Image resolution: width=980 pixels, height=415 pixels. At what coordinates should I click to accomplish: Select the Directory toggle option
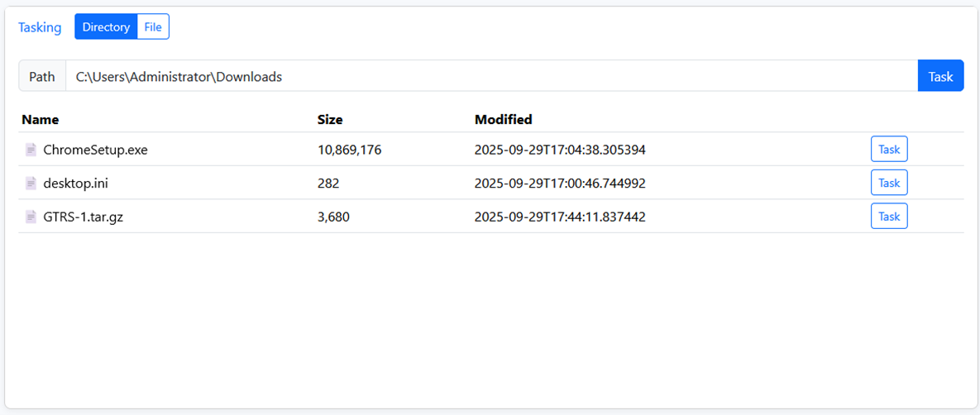(x=106, y=27)
